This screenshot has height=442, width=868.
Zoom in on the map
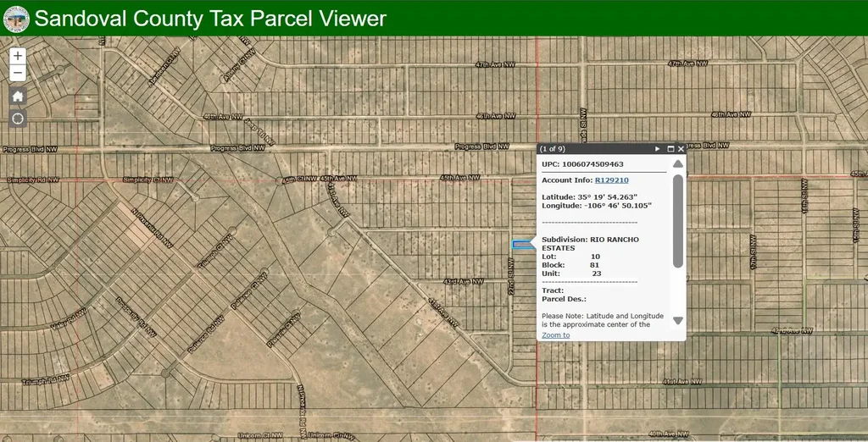[x=18, y=55]
